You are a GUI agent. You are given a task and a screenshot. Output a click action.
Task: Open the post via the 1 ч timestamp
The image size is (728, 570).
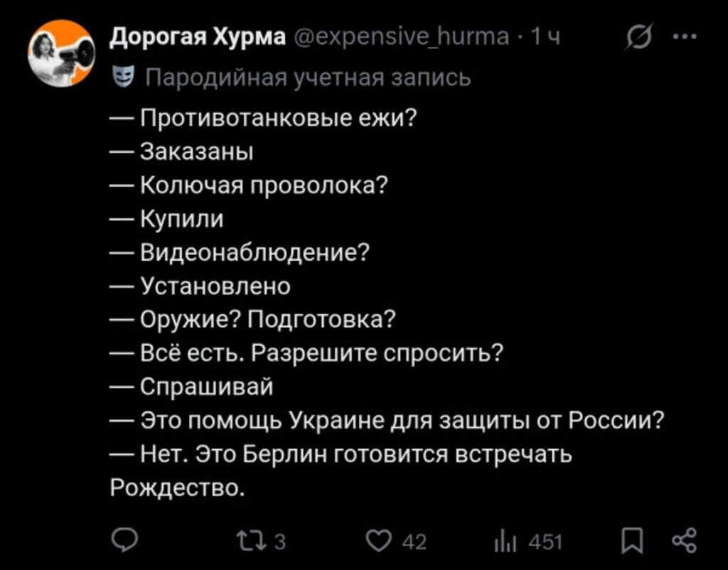coord(547,37)
